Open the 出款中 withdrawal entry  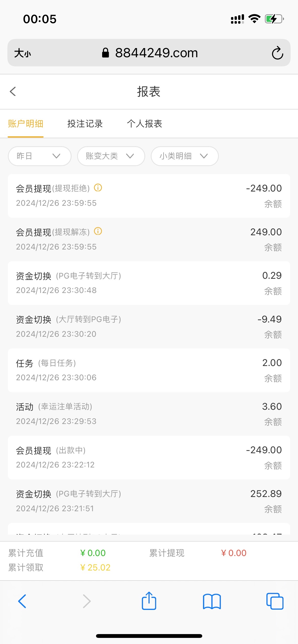pos(149,457)
